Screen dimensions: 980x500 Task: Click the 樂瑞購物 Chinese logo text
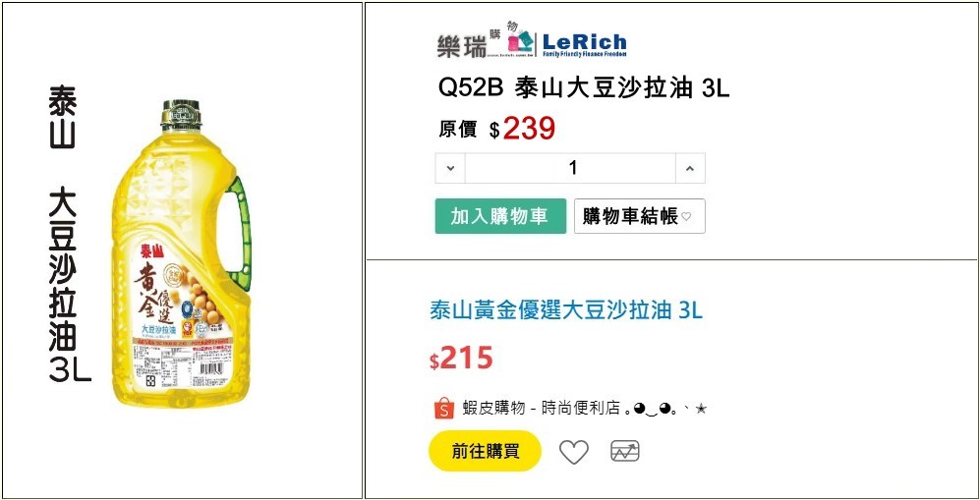(469, 45)
